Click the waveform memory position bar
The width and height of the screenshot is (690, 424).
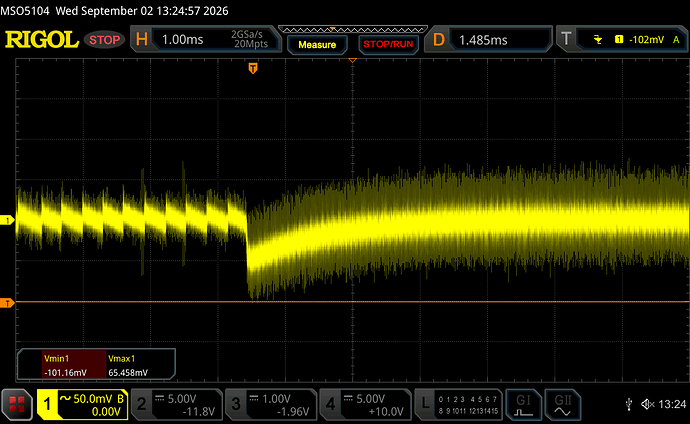[x=353, y=29]
